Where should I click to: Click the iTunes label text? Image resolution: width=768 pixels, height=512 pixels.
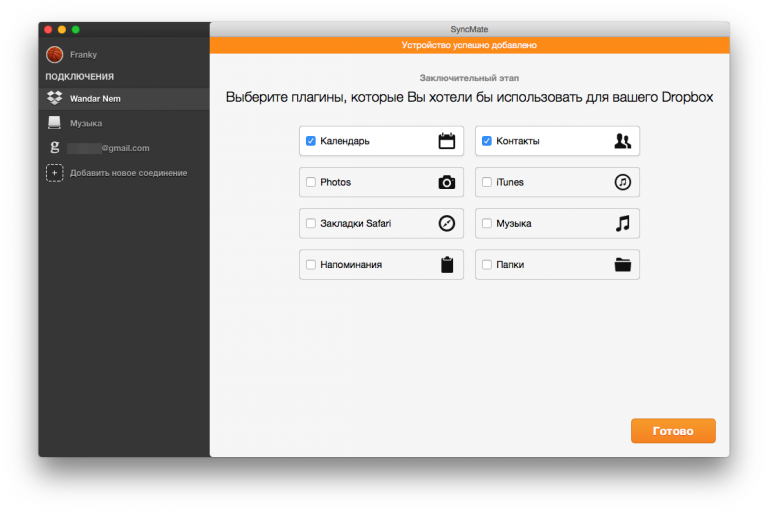[510, 182]
